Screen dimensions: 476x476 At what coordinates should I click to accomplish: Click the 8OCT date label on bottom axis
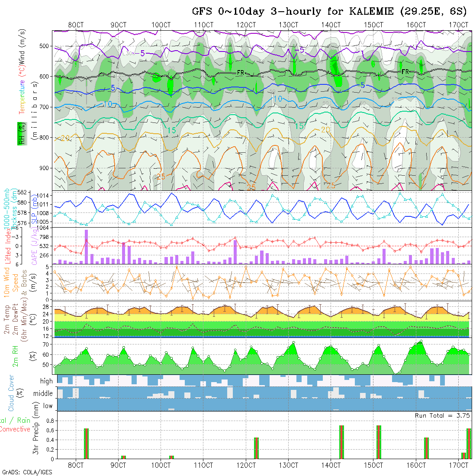tap(76, 465)
